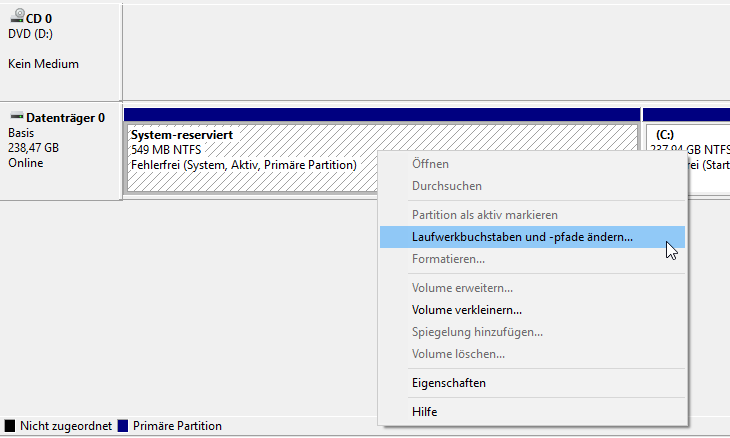
Task: Select the (C:) partition block
Action: pyautogui.click(x=688, y=150)
